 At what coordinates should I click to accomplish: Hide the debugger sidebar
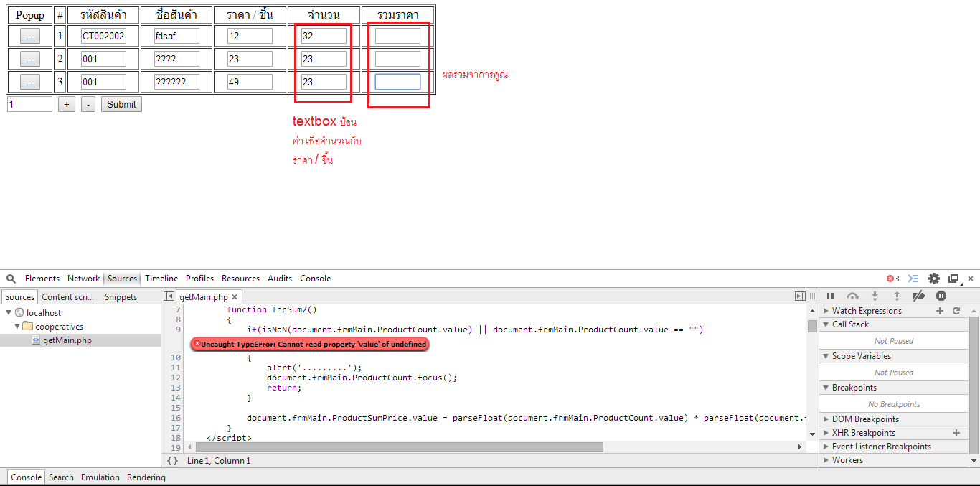(800, 296)
